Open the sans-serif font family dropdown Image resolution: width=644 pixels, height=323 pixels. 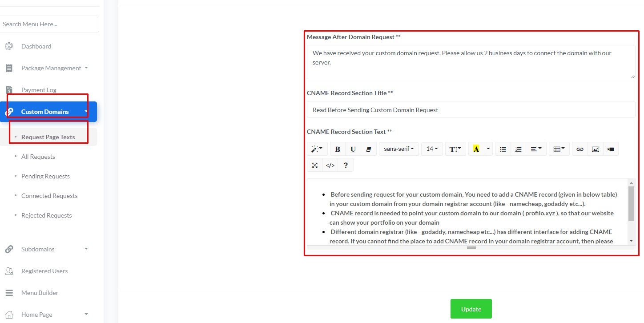pyautogui.click(x=398, y=149)
